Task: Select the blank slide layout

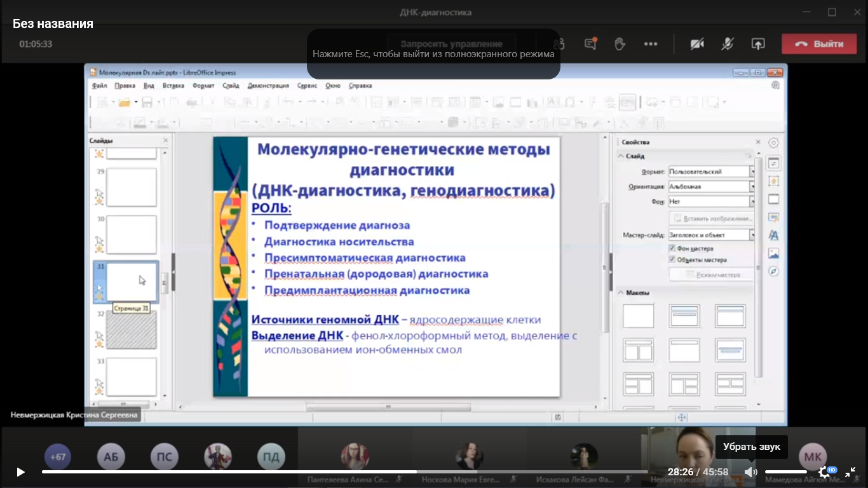Action: (x=639, y=316)
